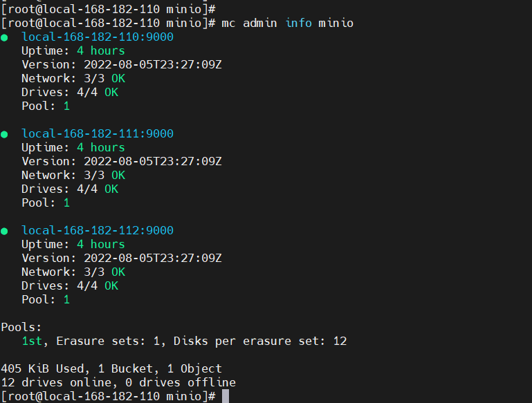Click the Drives '4/4 OK' of third node
Screen dimensions: 532x403
[98, 285]
